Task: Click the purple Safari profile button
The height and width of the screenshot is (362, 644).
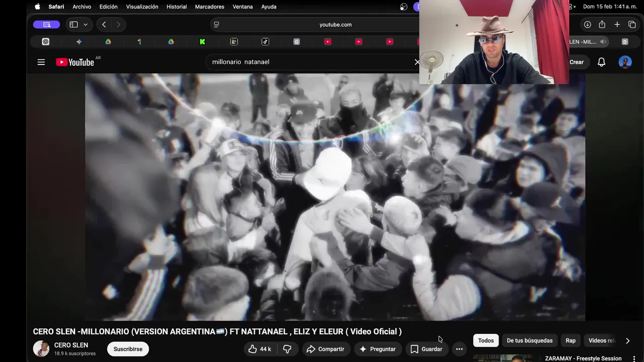Action: pos(46,24)
